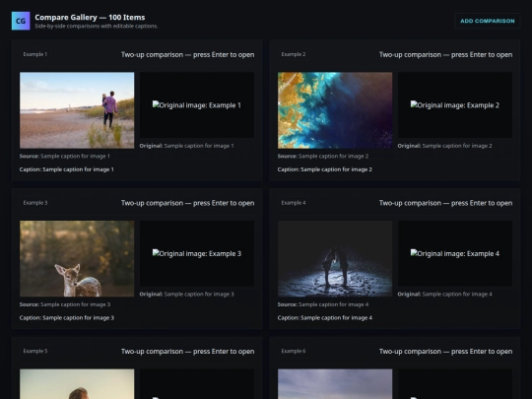Open the Example 3 deer source thumbnail

77,258
